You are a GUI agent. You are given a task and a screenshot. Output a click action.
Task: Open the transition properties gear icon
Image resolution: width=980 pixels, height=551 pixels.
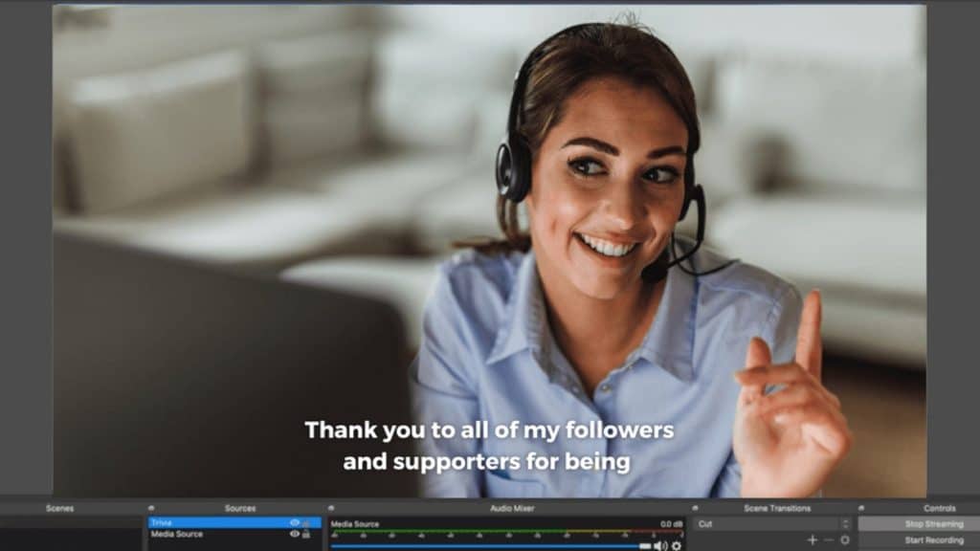tap(845, 540)
